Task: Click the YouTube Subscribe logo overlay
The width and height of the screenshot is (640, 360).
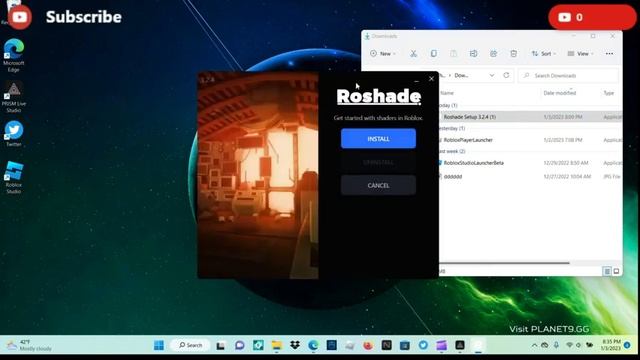Action: (x=20, y=17)
